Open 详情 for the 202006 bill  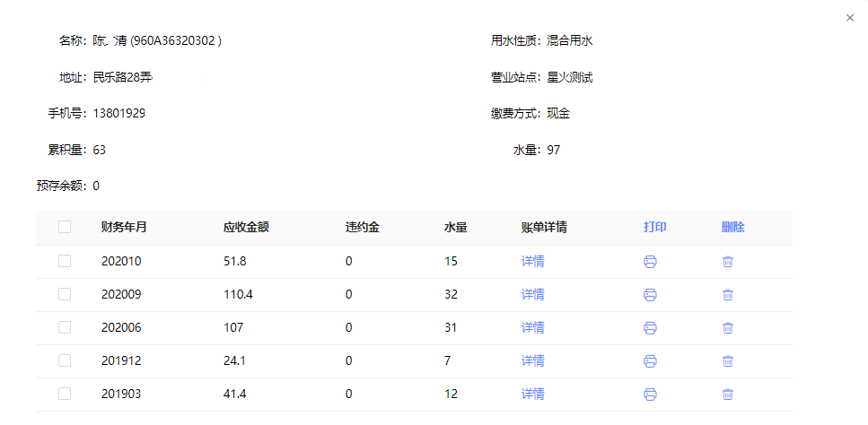coord(532,328)
